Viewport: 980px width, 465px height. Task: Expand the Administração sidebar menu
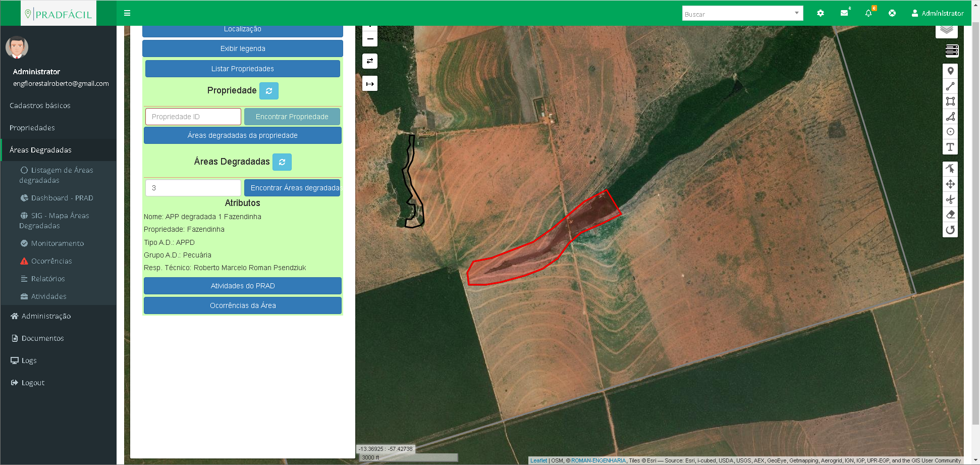pyautogui.click(x=46, y=316)
